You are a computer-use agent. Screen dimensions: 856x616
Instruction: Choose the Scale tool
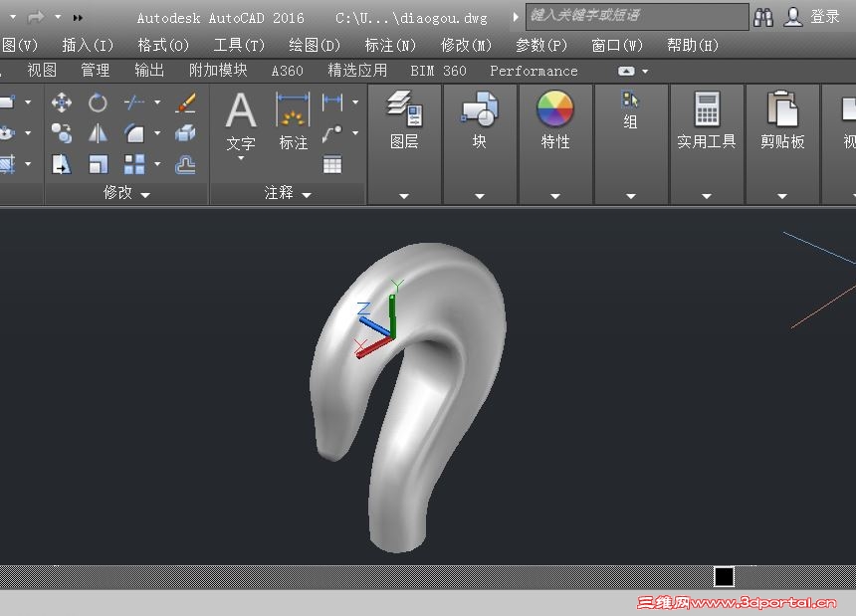click(98, 164)
